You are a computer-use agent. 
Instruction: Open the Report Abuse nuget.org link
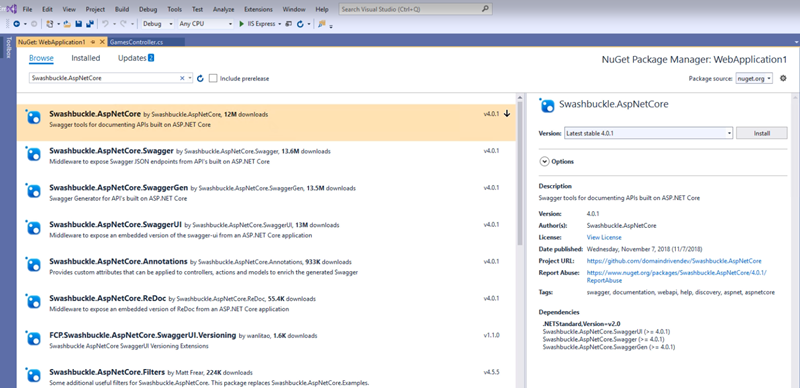pyautogui.click(x=677, y=276)
